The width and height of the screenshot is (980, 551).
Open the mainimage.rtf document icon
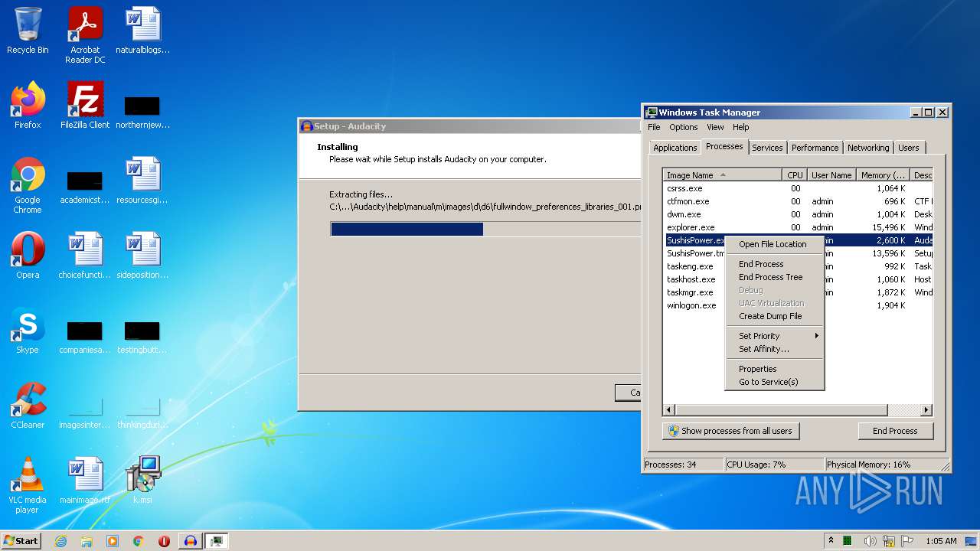point(85,481)
